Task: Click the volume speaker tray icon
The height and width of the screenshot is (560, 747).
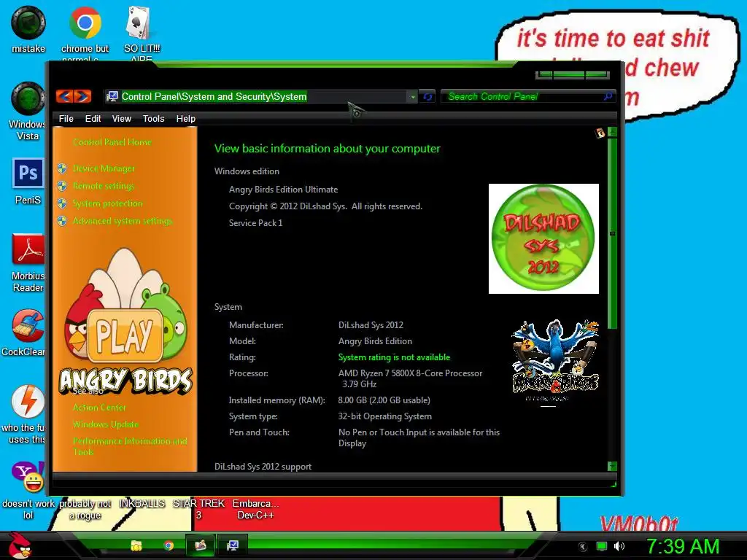Action: (x=619, y=547)
